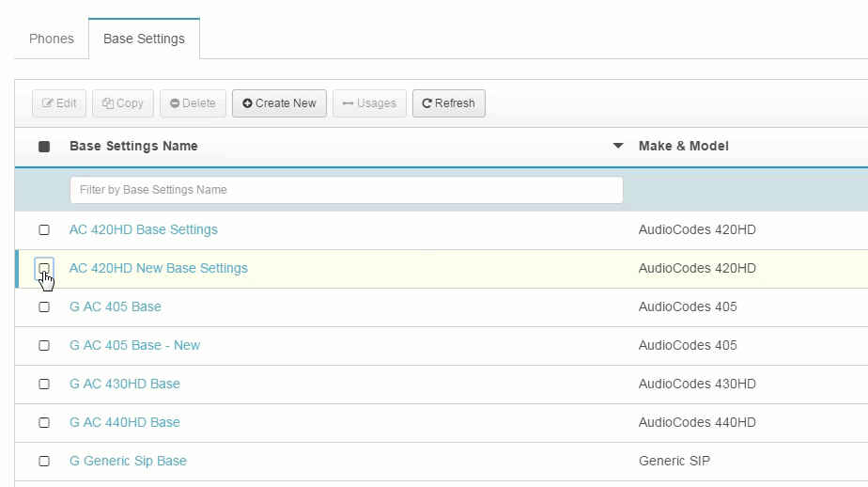Switch to the Phones tab
This screenshot has width=868, height=487.
point(52,39)
